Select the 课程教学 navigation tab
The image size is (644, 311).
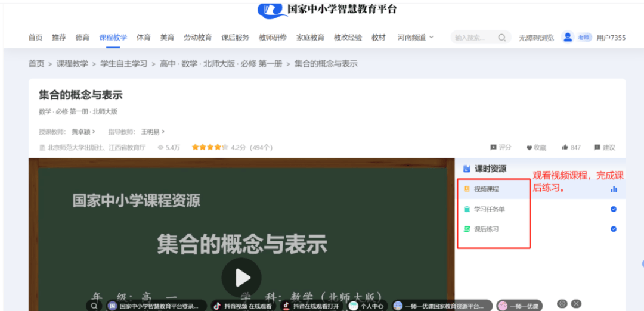pos(113,38)
